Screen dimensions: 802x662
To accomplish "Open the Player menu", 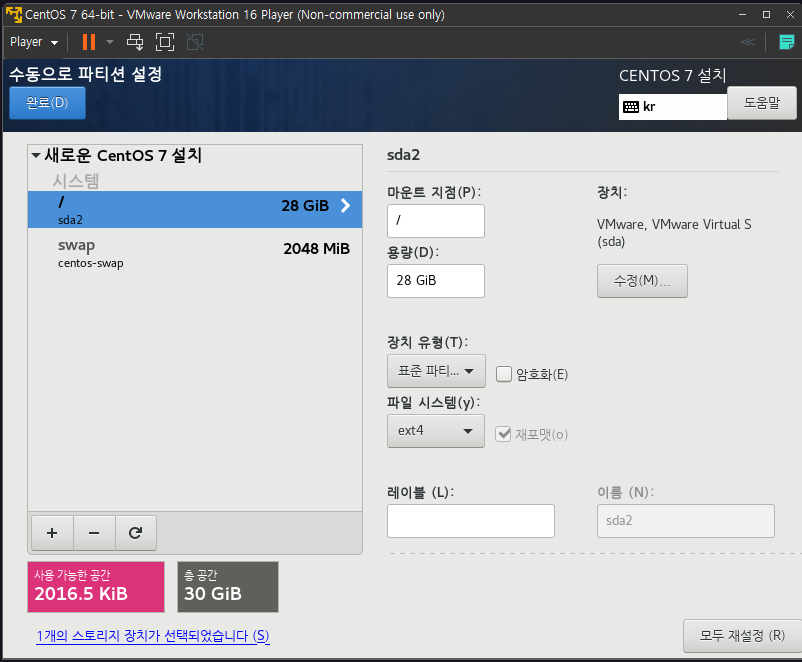I will [x=34, y=42].
